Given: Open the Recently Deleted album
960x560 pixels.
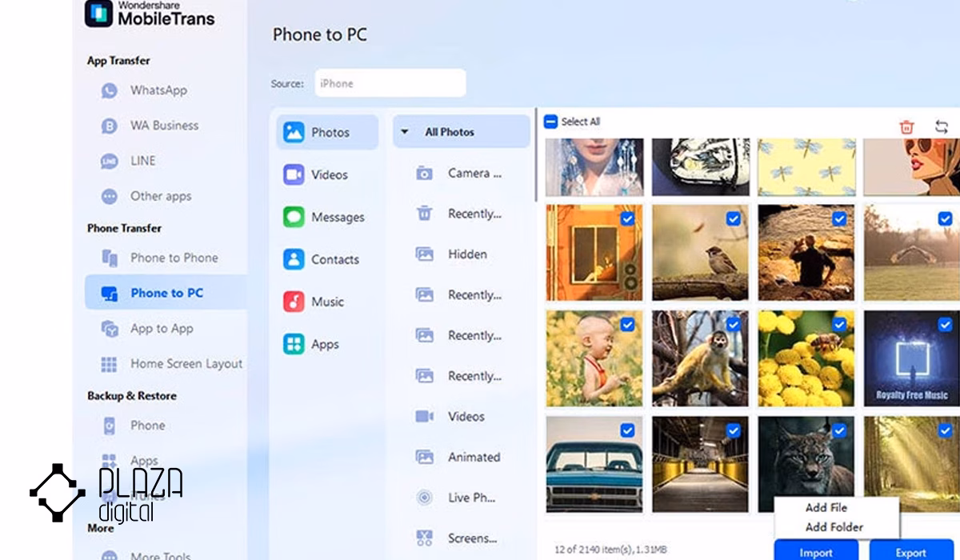Looking at the screenshot, I should pyautogui.click(x=461, y=214).
